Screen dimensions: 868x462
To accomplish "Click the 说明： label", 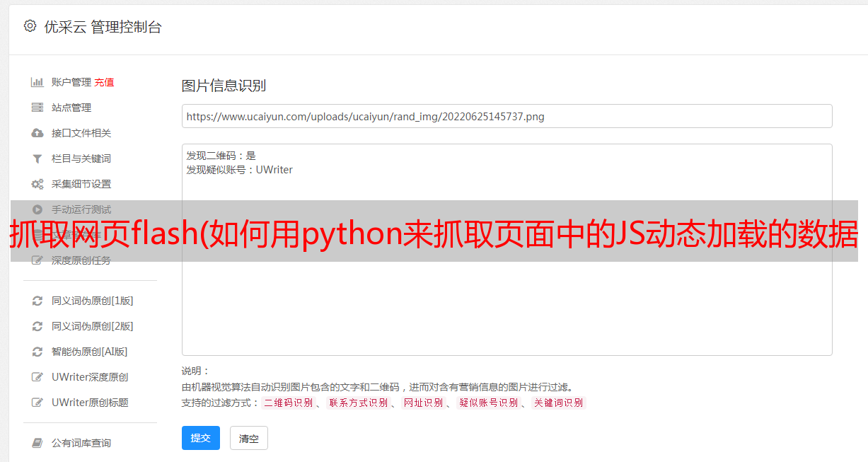I will click(195, 371).
